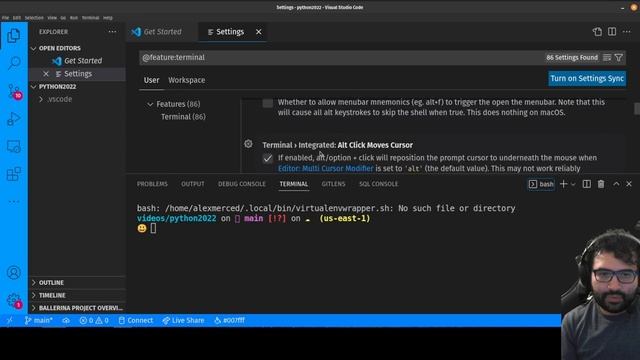
Task: Close the Settings editor tab
Action: [258, 32]
